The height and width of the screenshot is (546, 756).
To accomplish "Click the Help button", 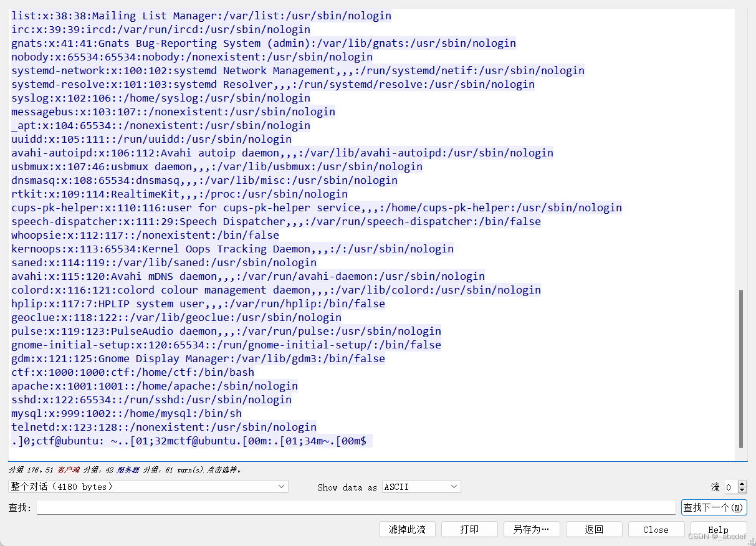I will [718, 529].
